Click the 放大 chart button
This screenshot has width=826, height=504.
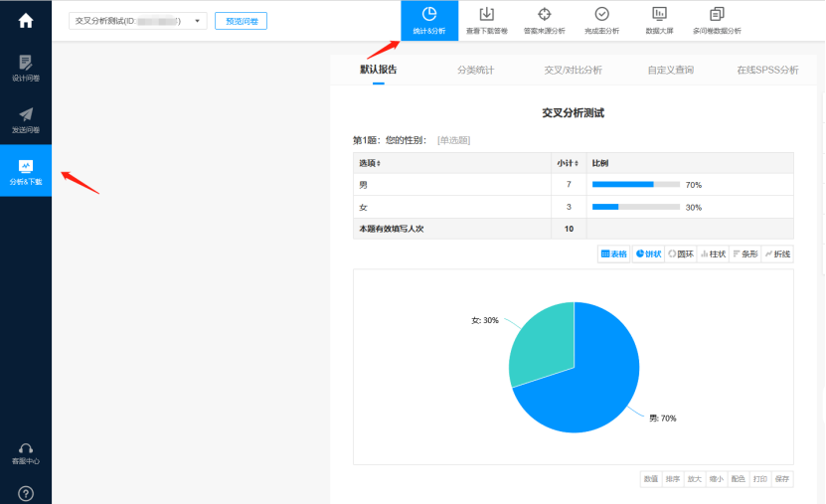pos(695,479)
